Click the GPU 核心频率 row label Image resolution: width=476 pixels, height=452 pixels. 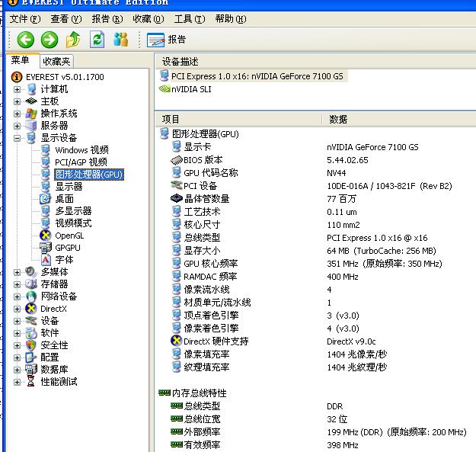coord(211,264)
